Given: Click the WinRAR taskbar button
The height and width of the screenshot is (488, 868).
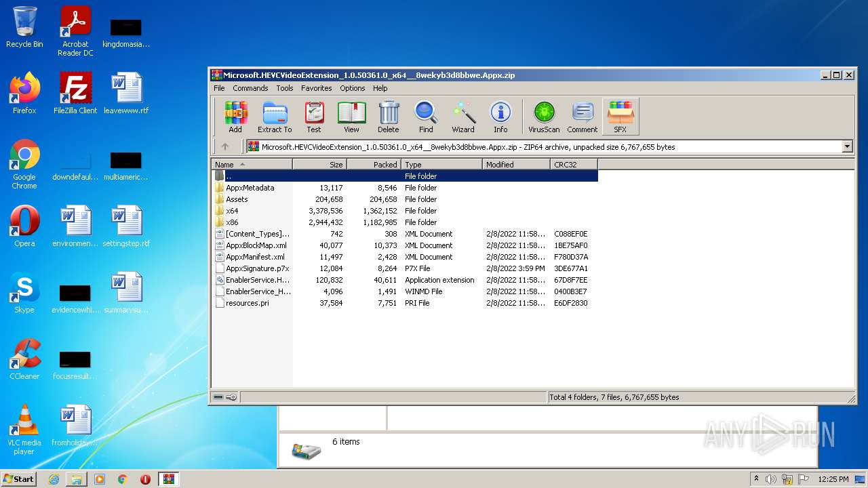Looking at the screenshot, I should click(169, 479).
